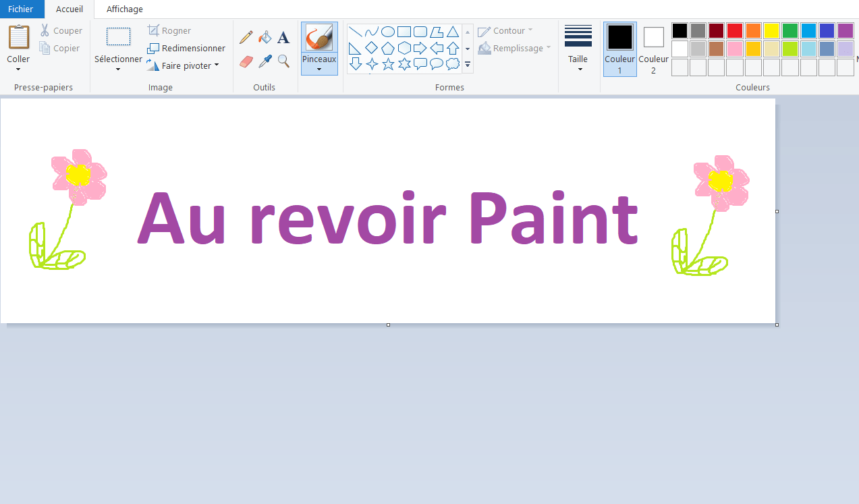Viewport: 859px width, 504px height.
Task: Select the magnifier (loupe) tool
Action: point(283,61)
